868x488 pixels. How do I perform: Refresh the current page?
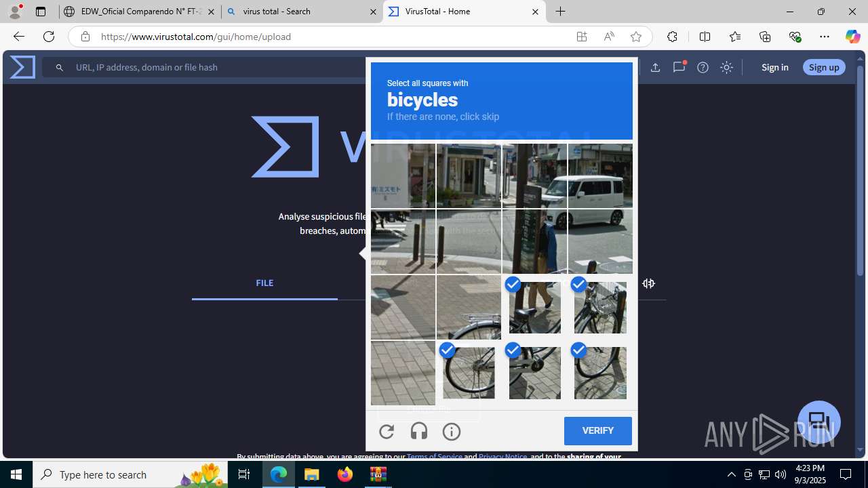(x=49, y=37)
